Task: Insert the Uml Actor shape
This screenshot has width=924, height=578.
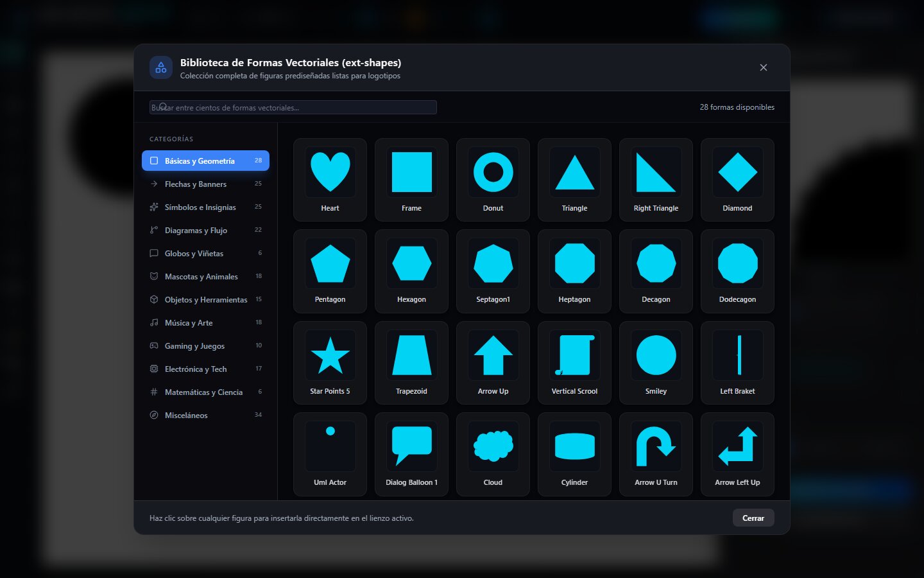Action: point(330,454)
